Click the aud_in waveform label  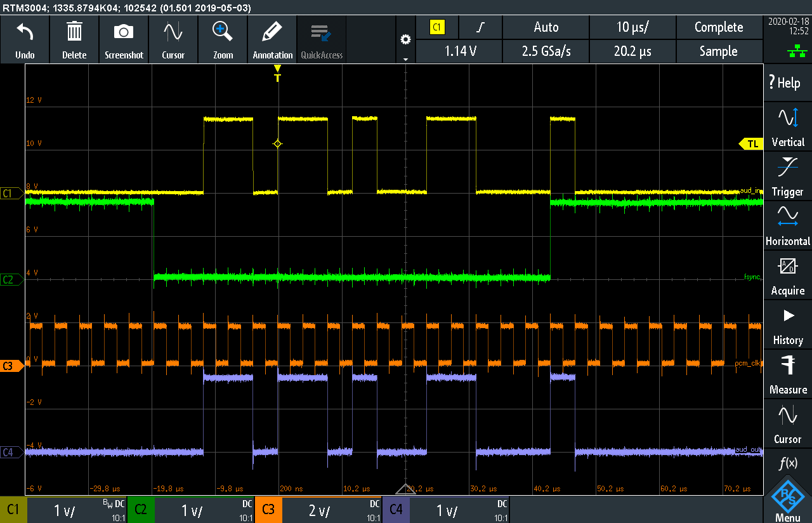point(750,190)
